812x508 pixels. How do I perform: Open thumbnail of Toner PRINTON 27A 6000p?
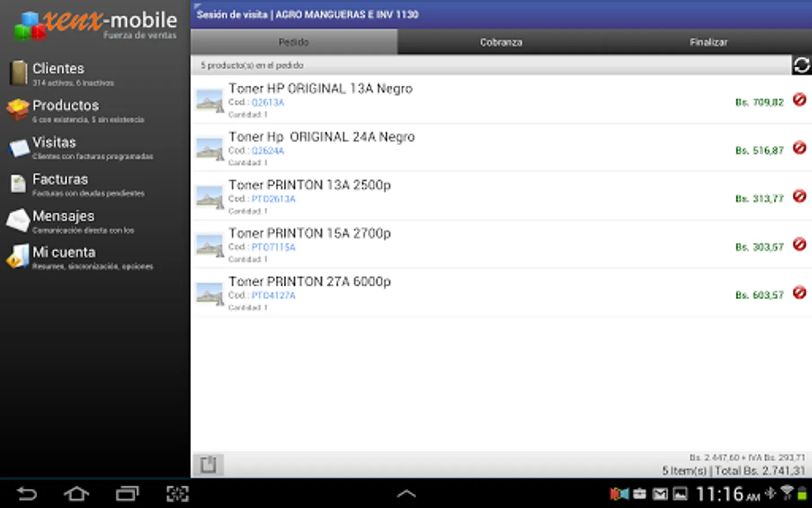(210, 294)
